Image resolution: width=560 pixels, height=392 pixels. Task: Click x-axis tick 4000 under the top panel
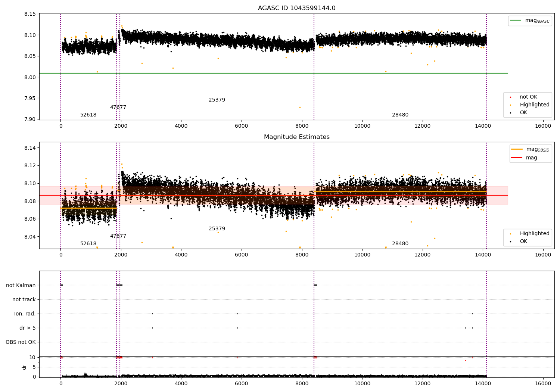tap(181, 126)
